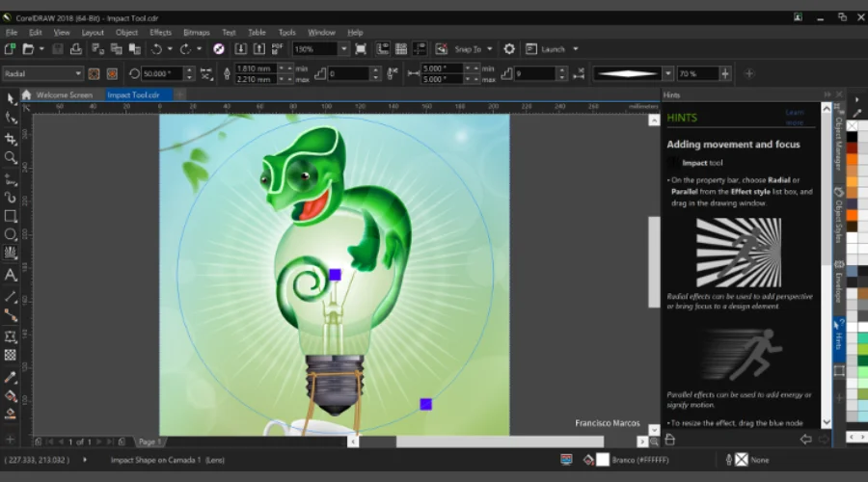Click the Full-screen preview icon
The height and width of the screenshot is (482, 868).
(x=361, y=49)
